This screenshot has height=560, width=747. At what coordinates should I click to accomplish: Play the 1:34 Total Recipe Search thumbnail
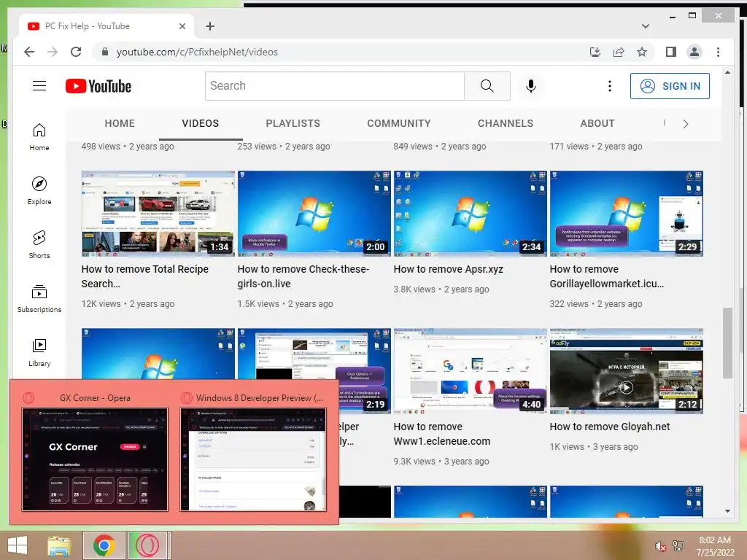pyautogui.click(x=158, y=214)
